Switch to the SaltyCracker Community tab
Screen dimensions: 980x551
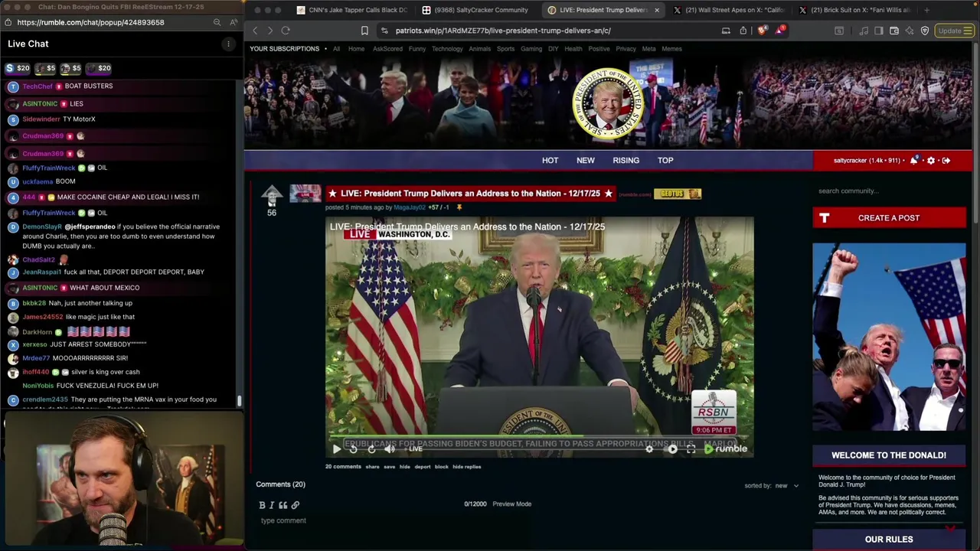[475, 10]
